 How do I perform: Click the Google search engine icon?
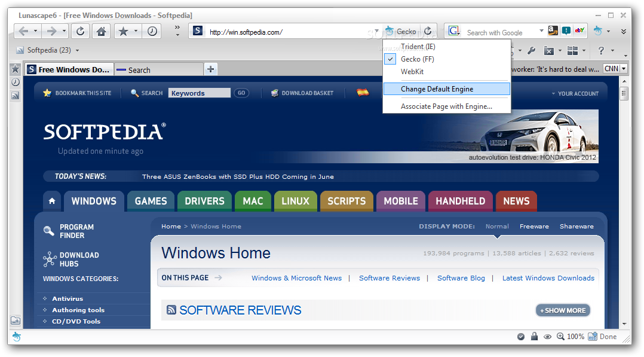click(x=454, y=31)
